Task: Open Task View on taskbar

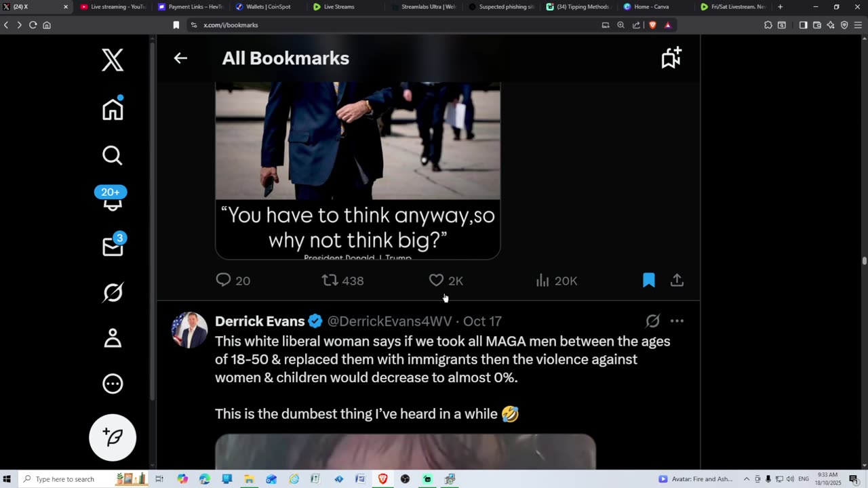Action: [x=160, y=479]
